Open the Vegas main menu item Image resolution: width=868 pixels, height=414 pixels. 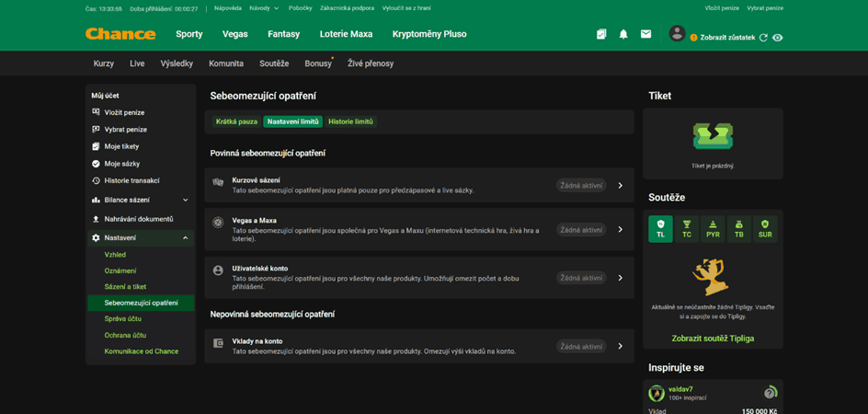click(x=235, y=34)
